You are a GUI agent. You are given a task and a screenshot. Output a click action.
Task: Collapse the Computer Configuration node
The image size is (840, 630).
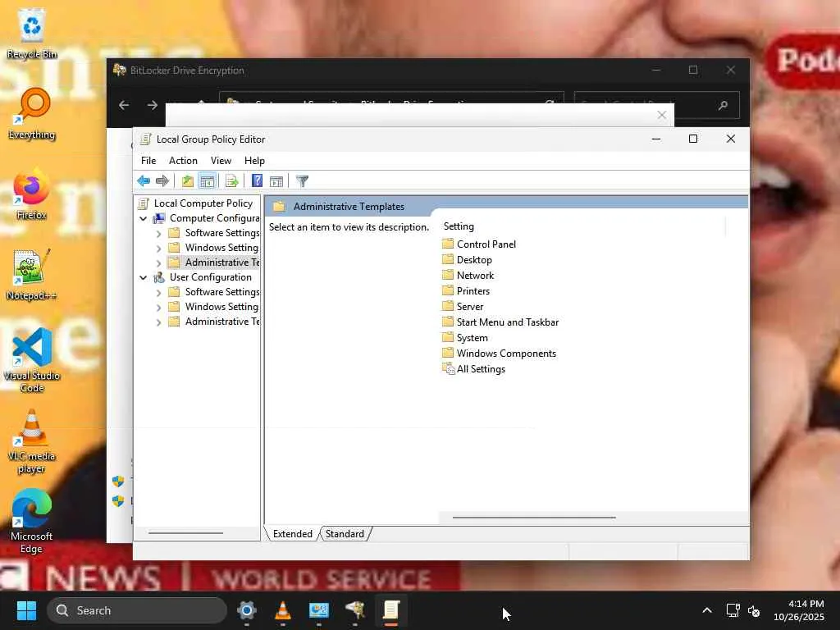[143, 218]
